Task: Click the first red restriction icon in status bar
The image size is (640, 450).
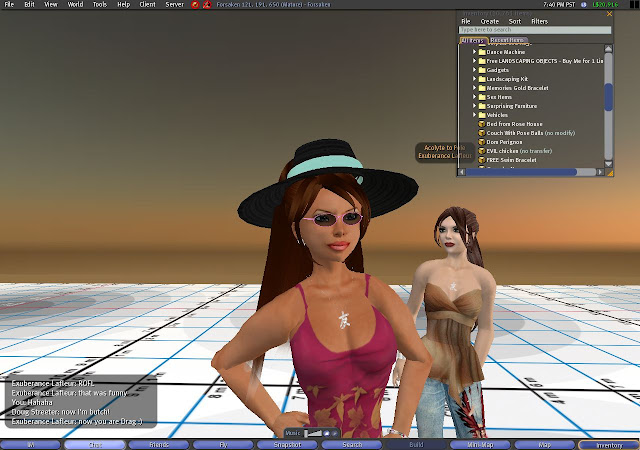Action: tap(195, 5)
